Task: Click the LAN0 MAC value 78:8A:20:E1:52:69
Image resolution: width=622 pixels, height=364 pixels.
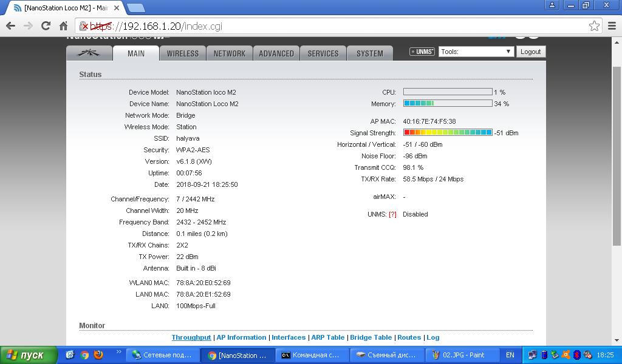Action: tap(203, 294)
